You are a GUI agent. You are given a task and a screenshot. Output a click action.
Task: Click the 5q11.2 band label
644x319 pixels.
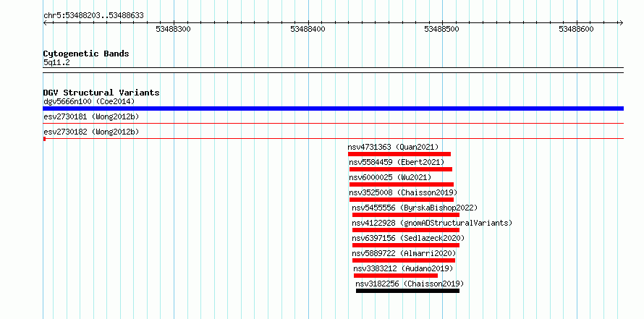pos(56,62)
